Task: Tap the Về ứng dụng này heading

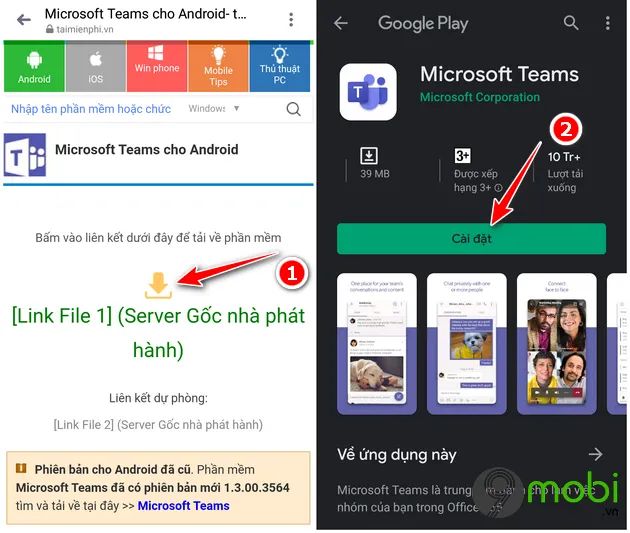Action: (x=397, y=455)
